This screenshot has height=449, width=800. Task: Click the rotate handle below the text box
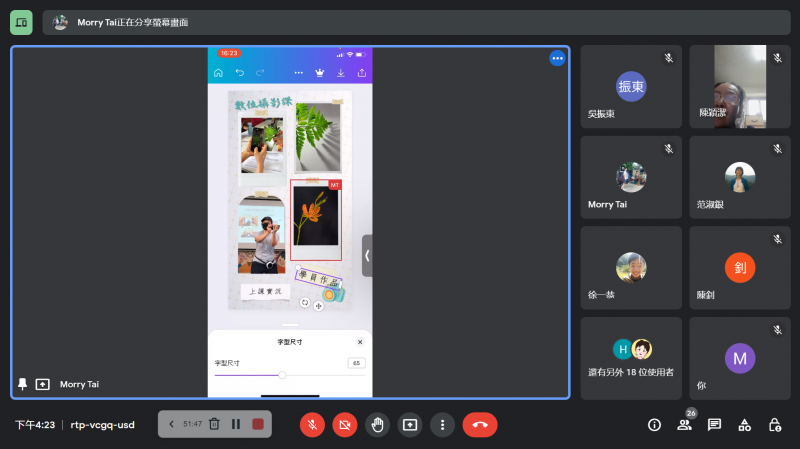pos(305,303)
